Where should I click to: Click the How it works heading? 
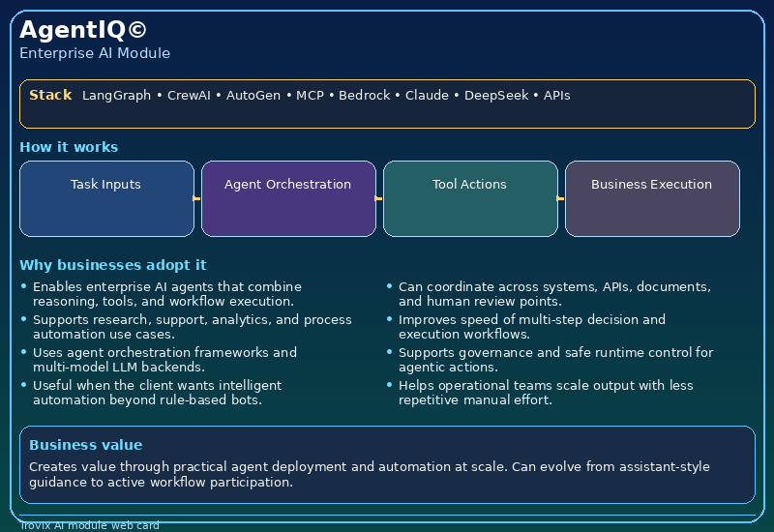click(x=69, y=147)
